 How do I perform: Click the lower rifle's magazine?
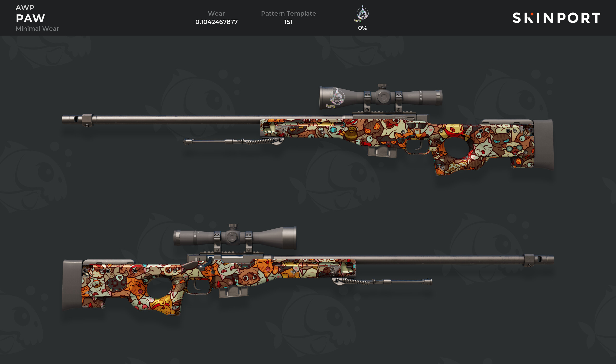(233, 292)
